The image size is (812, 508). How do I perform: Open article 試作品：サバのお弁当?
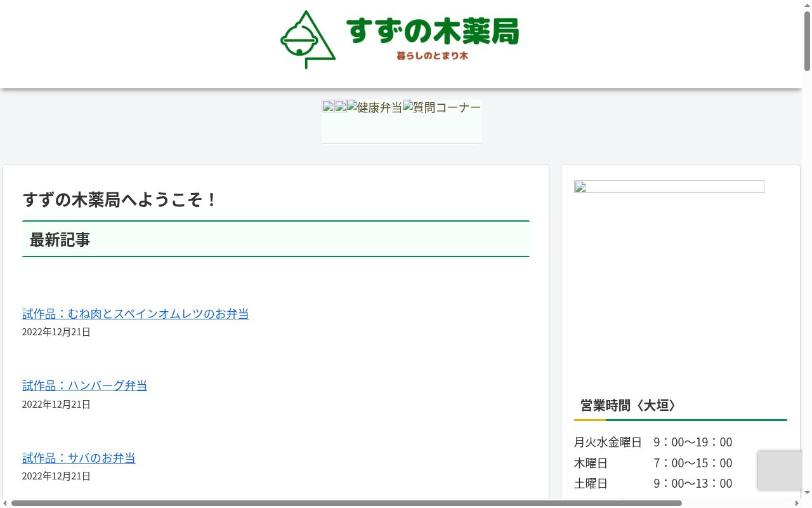click(x=79, y=458)
